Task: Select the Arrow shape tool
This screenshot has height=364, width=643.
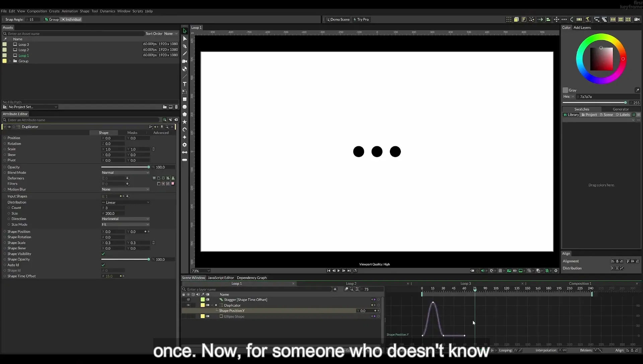Action: (x=185, y=152)
